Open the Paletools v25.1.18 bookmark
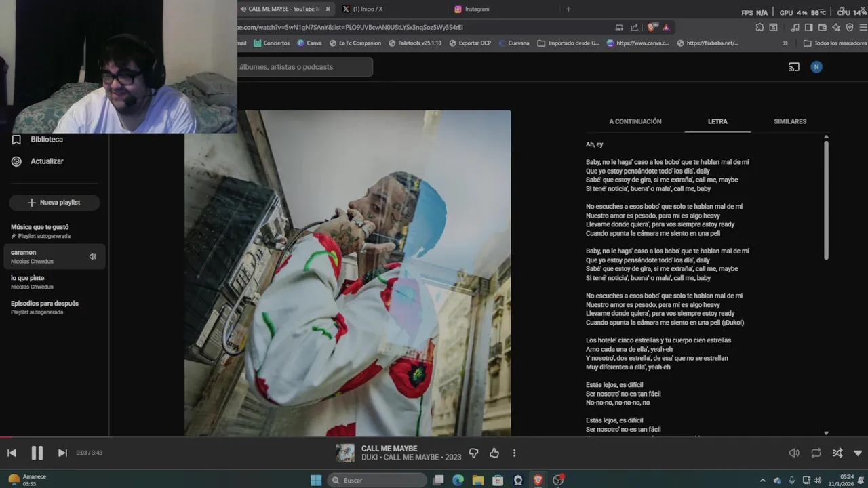This screenshot has width=868, height=488. pos(415,43)
